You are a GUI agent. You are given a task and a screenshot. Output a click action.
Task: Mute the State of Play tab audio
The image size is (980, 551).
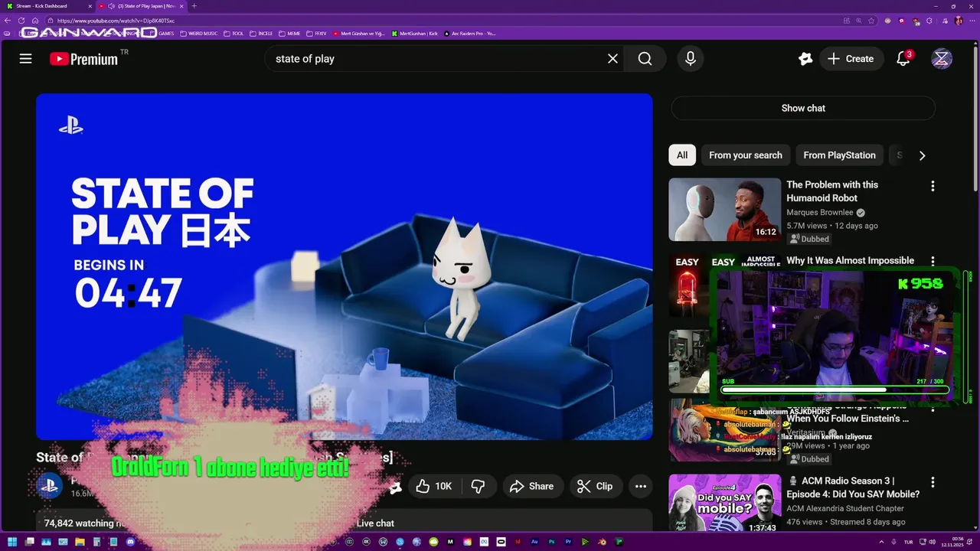click(111, 6)
